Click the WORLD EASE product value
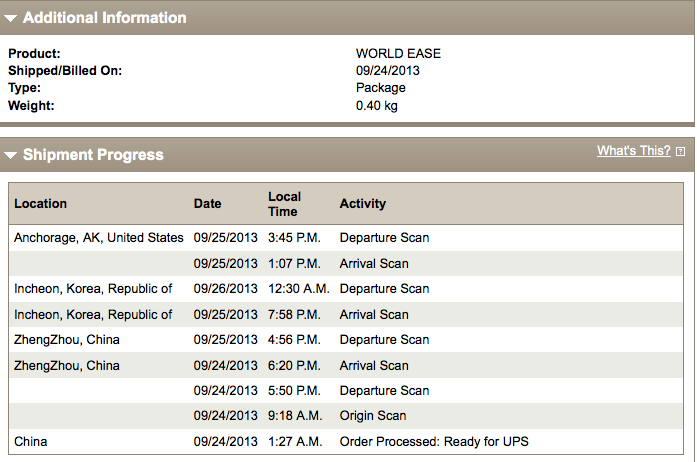This screenshot has height=462, width=697. (398, 53)
